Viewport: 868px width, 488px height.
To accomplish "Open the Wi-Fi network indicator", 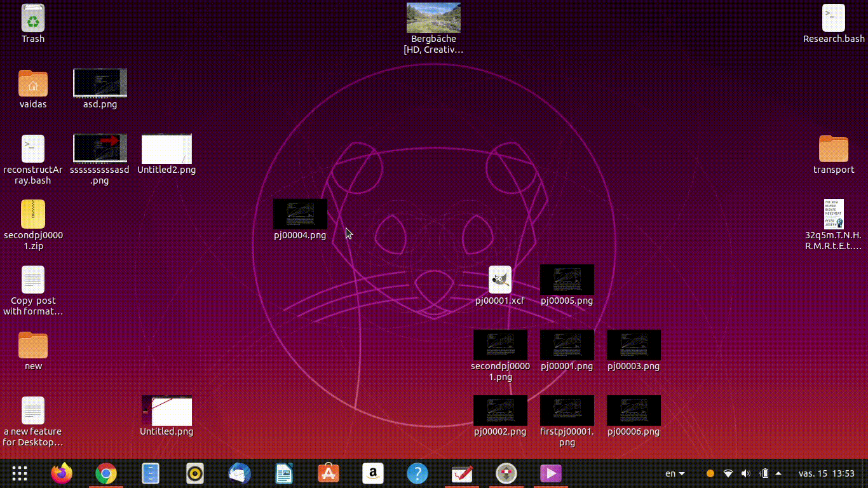I will (x=728, y=473).
